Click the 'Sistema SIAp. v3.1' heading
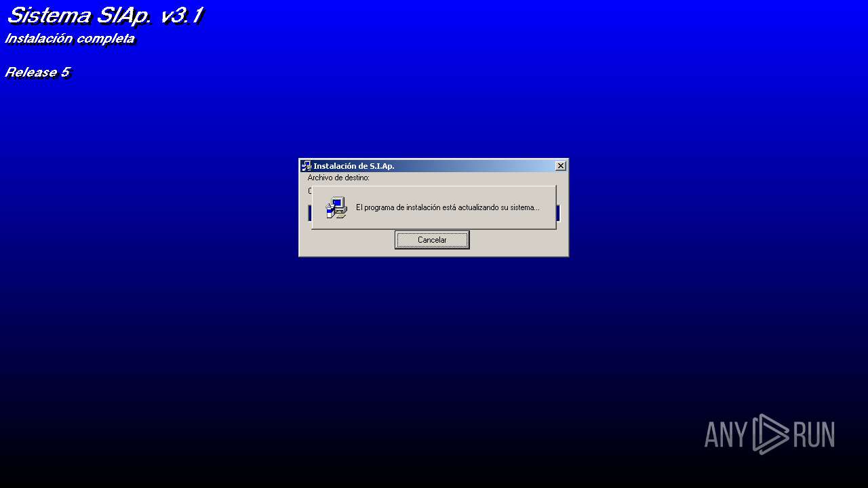The width and height of the screenshot is (868, 488). 105,16
